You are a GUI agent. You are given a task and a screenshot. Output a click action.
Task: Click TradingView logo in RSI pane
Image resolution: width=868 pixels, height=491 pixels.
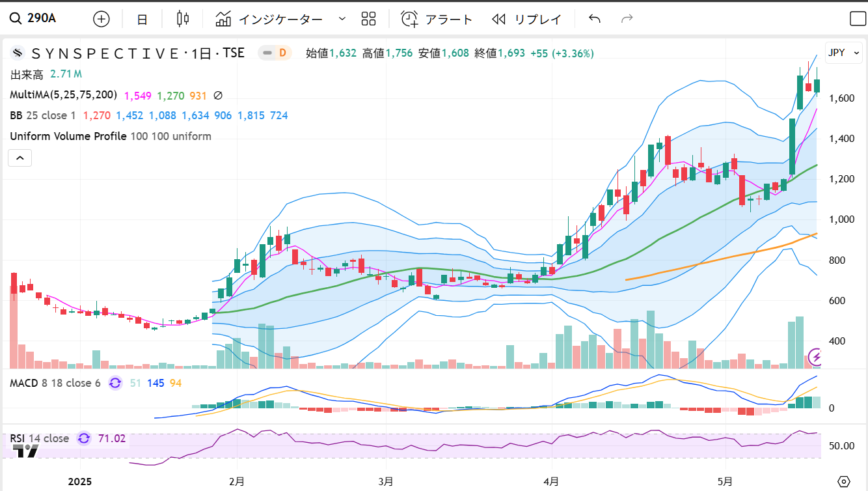[x=27, y=451]
